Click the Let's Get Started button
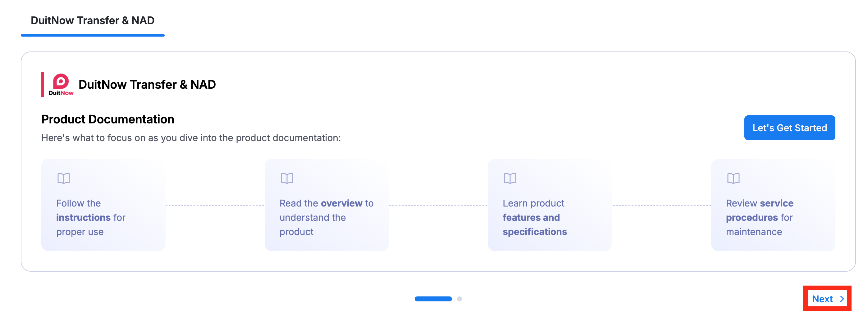The image size is (868, 320). point(789,128)
